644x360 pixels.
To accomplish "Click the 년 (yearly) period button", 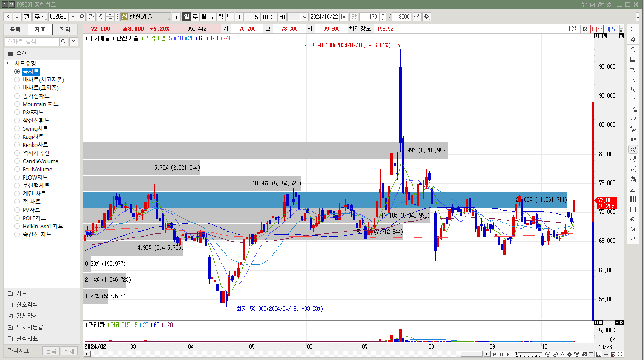I will pyautogui.click(x=230, y=16).
